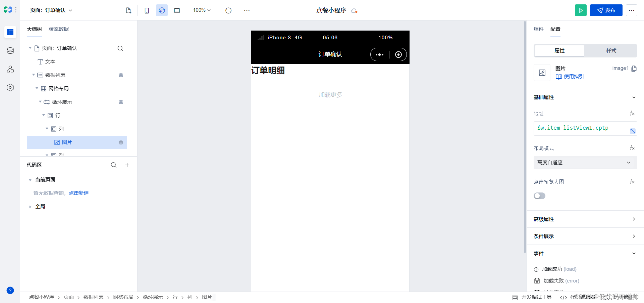Screen dimensions: 644x303
Task: Click data binding icon on 循环展示 row
Action: (121, 102)
